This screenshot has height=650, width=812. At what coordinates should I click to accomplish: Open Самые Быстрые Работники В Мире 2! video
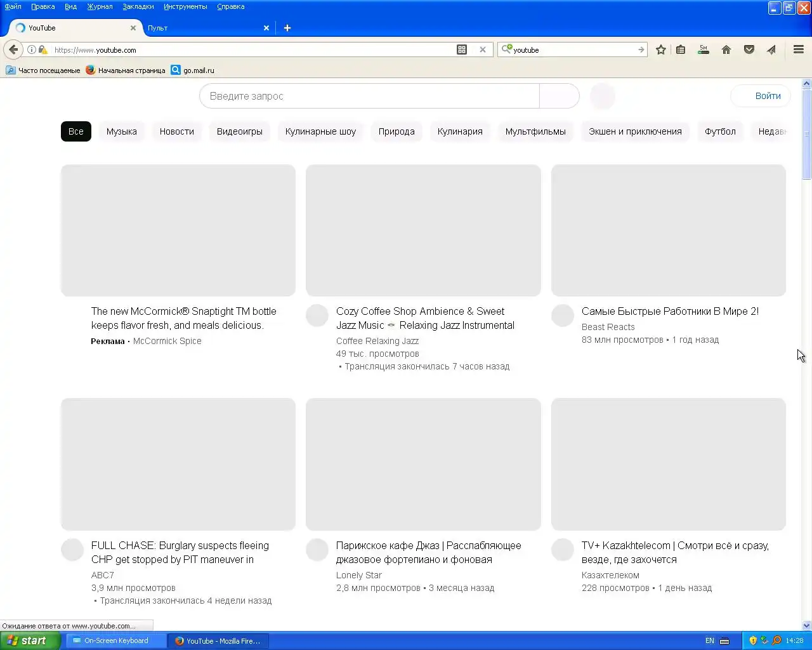(670, 311)
